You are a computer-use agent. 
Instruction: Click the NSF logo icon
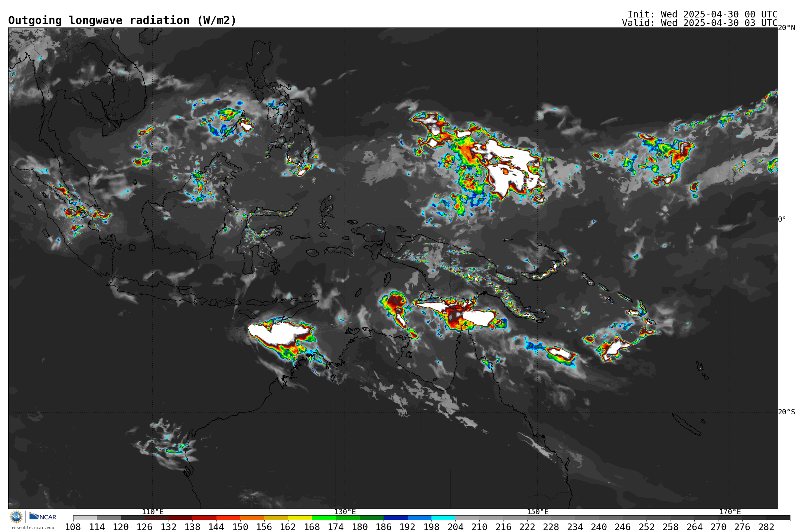tap(16, 517)
